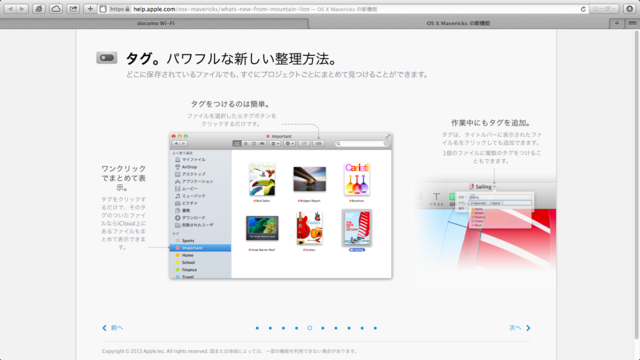Jump to the sixth pagination dot
The image size is (640, 360).
(x=323, y=328)
